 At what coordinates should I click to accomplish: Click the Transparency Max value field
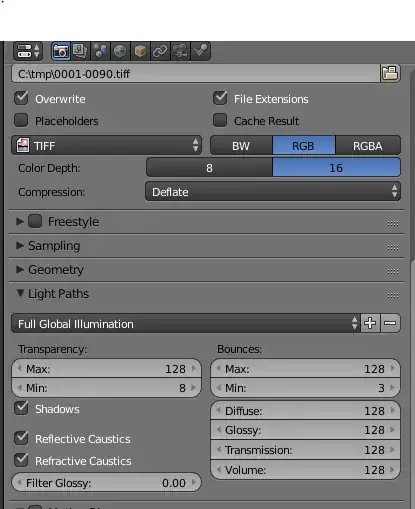pos(107,369)
